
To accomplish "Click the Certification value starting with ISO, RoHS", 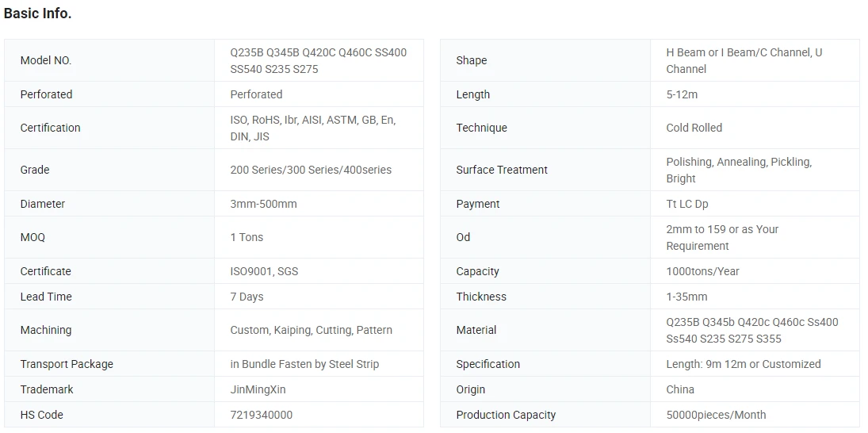I will click(x=313, y=128).
